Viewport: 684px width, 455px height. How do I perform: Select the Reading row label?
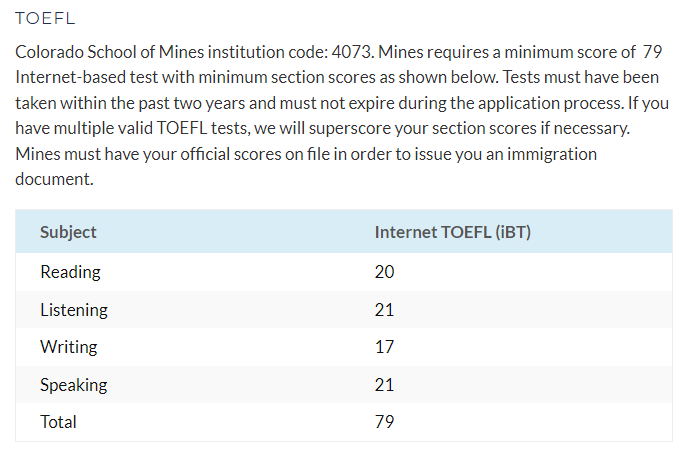coord(70,271)
